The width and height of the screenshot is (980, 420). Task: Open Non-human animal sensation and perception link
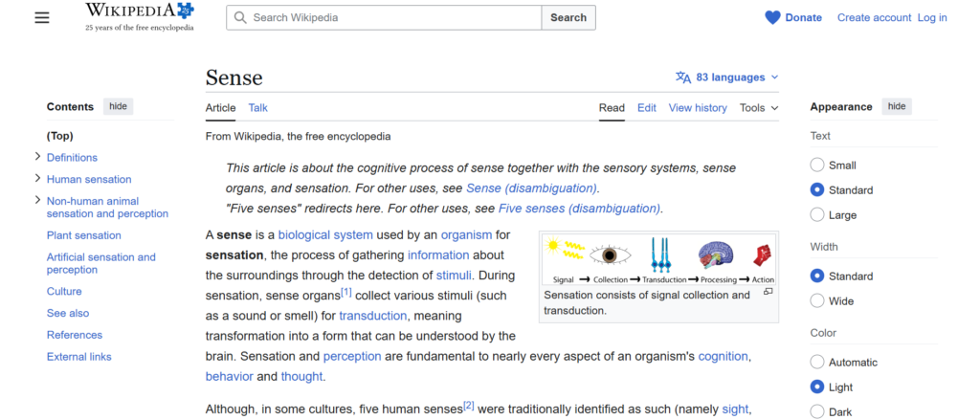coord(107,208)
